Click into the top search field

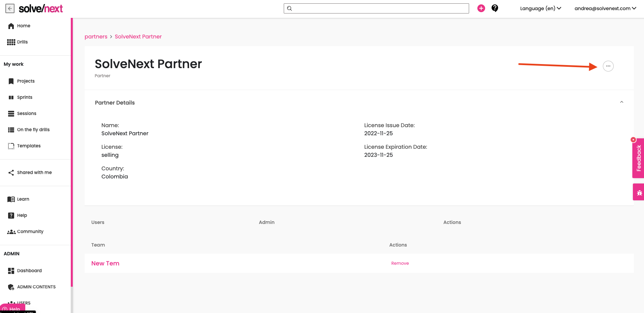tap(376, 8)
